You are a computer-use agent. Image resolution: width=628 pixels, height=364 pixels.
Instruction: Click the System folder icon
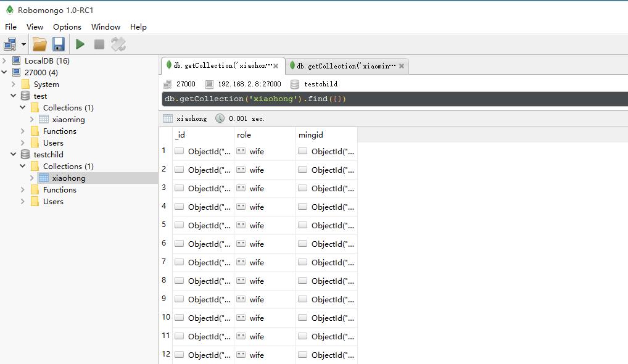click(x=25, y=84)
